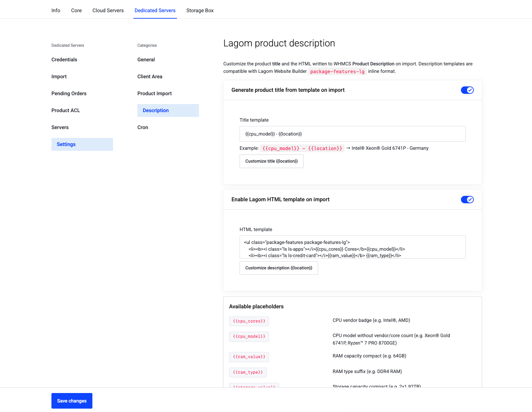Screen dimensions: 532x412
Task: Click the RAM type suffix description text
Action: [x=367, y=371]
